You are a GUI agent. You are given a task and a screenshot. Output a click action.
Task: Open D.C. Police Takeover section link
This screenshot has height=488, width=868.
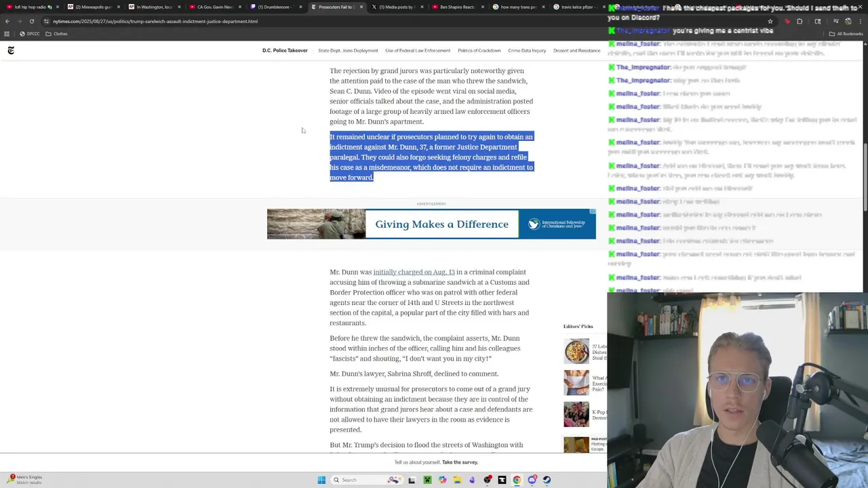tap(285, 50)
